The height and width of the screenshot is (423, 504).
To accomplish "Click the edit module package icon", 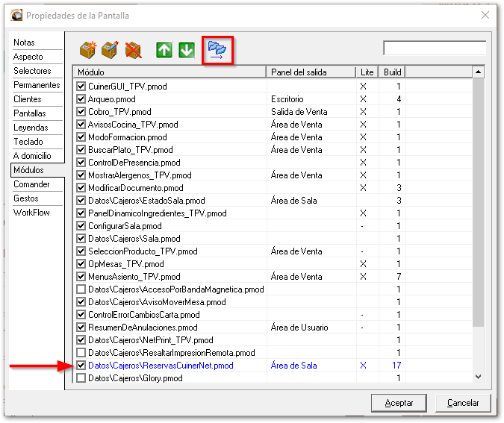I will (110, 50).
